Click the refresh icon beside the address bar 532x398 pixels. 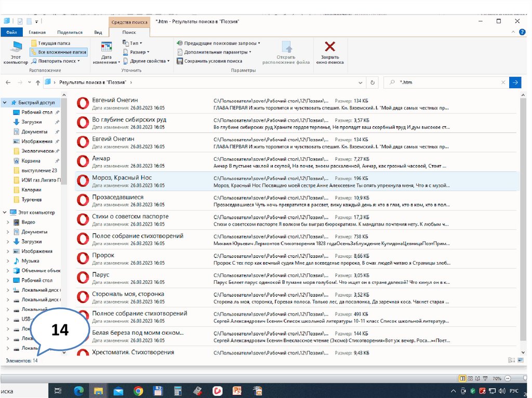tap(372, 83)
